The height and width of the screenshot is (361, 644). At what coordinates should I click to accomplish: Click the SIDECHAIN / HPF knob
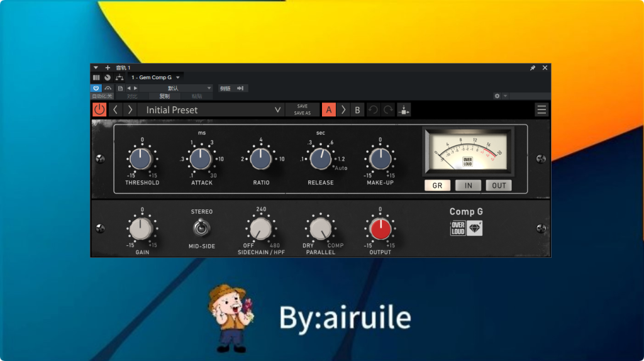pyautogui.click(x=261, y=229)
